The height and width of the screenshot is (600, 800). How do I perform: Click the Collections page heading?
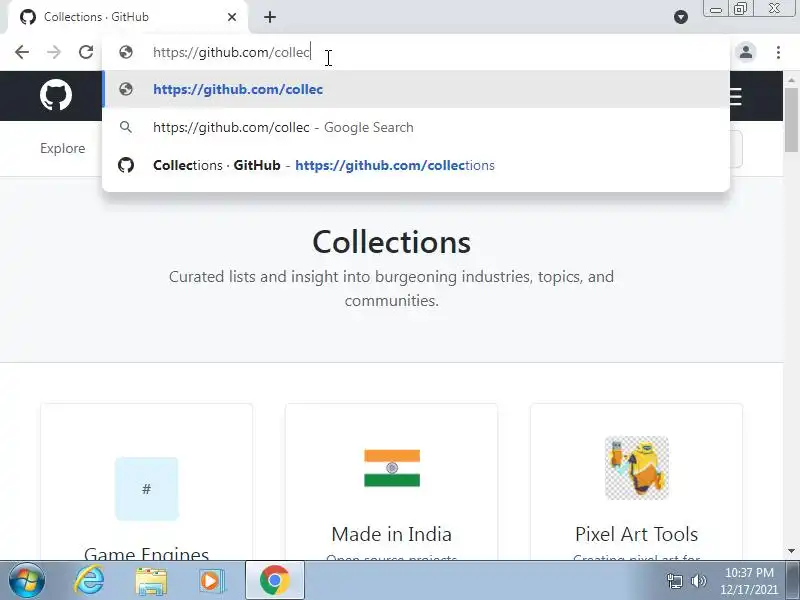(391, 242)
